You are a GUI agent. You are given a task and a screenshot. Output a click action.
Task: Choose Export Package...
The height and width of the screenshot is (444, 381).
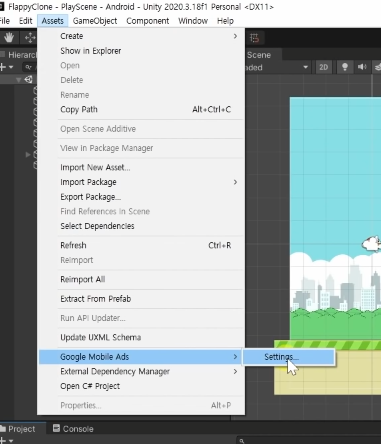(x=141, y=197)
